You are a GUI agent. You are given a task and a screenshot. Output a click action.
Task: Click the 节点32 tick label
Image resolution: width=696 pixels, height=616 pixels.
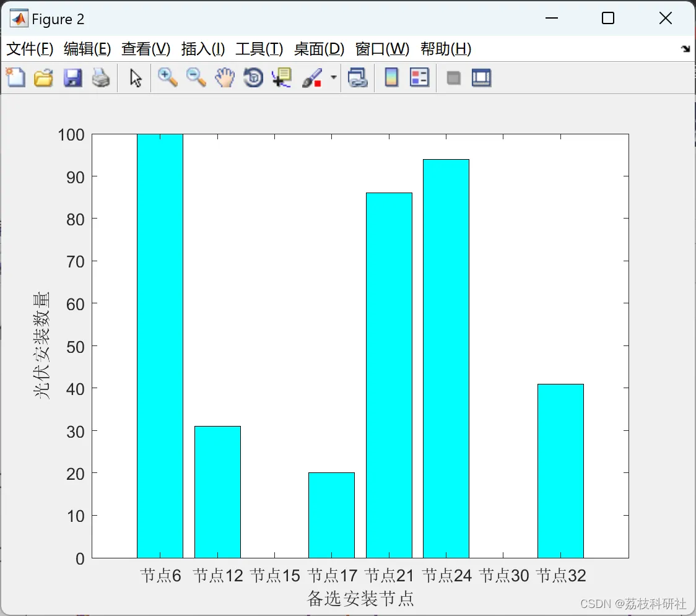(561, 576)
